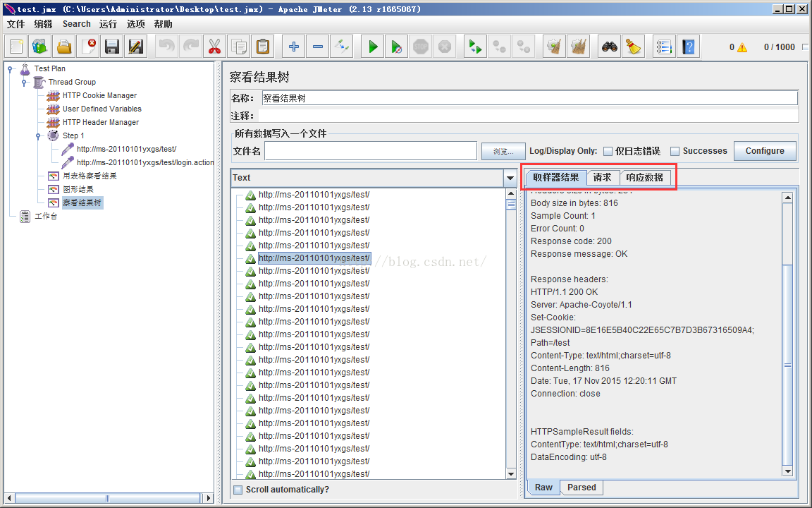
Task: Open Search with the binoculars icon
Action: point(609,47)
